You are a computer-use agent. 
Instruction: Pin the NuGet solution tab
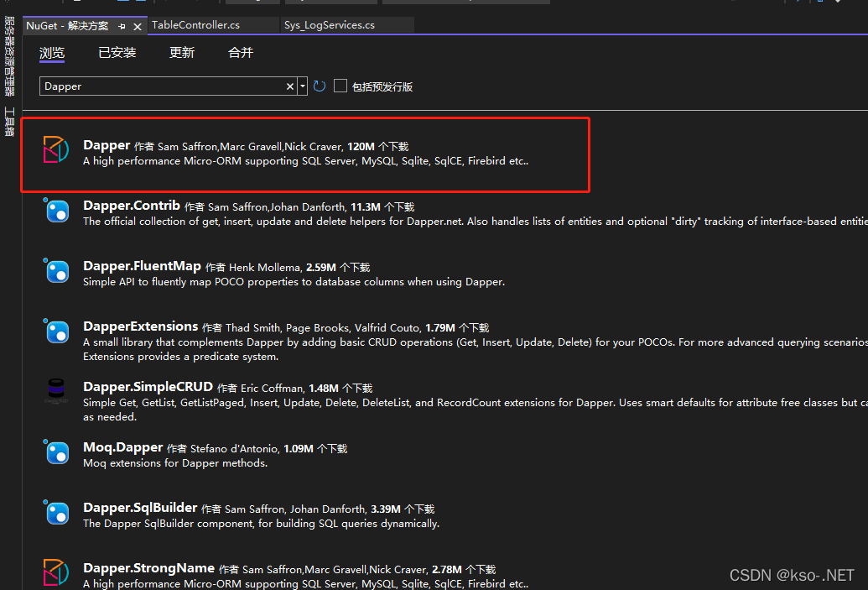pos(122,26)
